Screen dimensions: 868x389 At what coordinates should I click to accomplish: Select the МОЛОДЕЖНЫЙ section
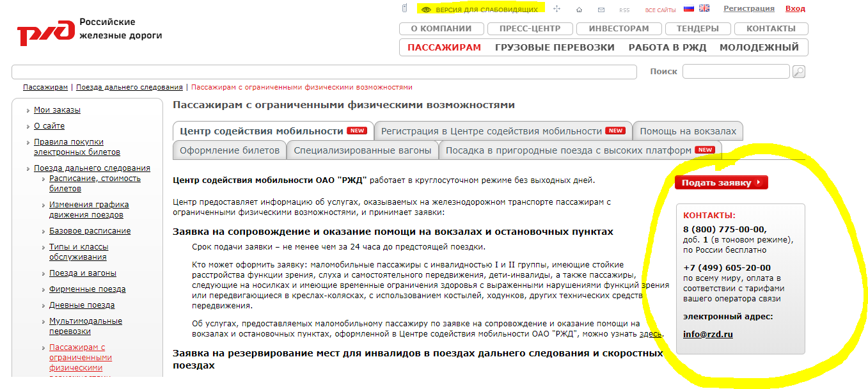click(759, 47)
